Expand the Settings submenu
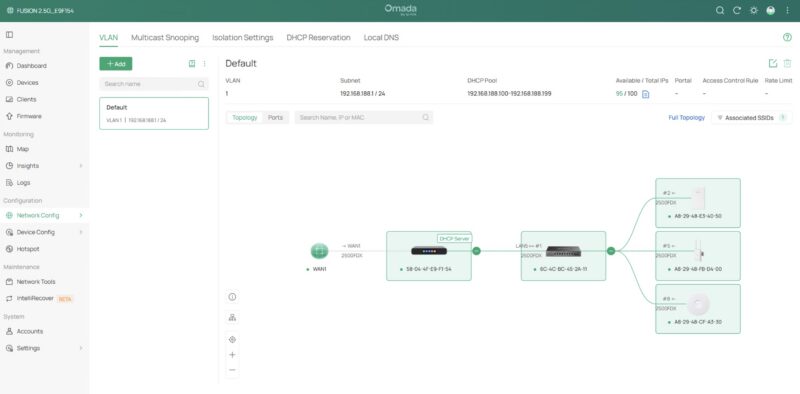 [x=81, y=348]
